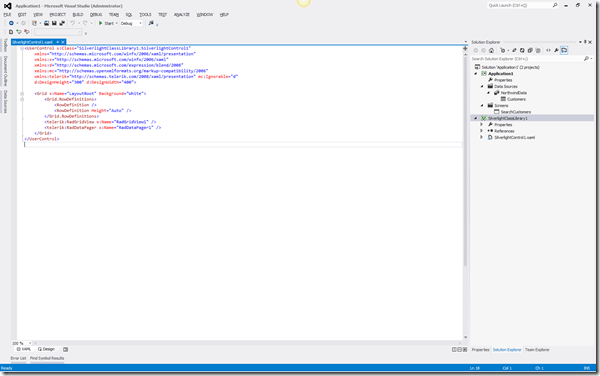Open the Find Symbol Results tab
Viewport: 600px width, 376px height.
click(x=47, y=358)
